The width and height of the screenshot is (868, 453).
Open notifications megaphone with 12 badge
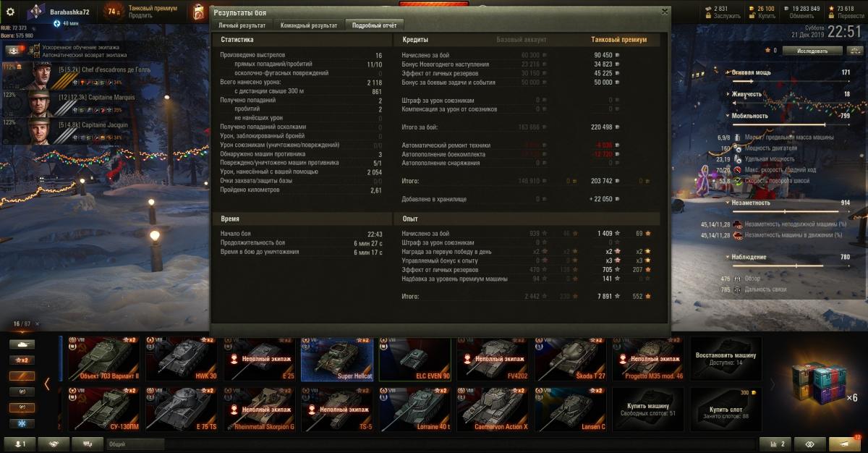click(x=844, y=444)
